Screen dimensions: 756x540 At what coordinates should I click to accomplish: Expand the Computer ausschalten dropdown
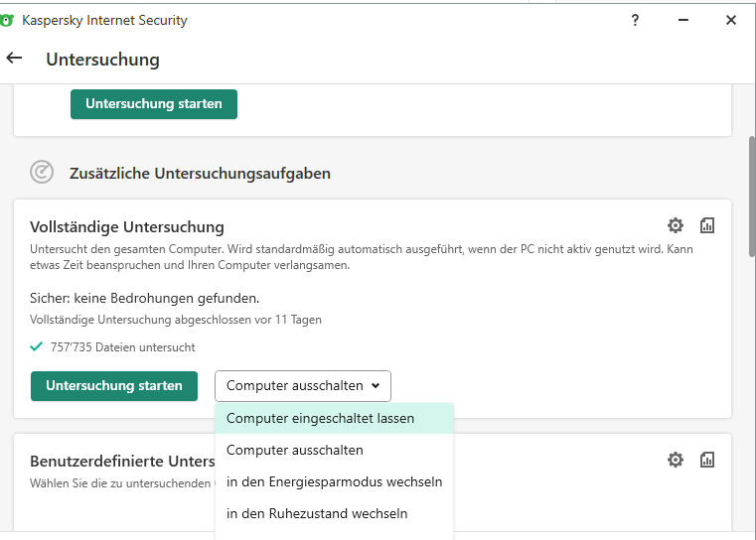[303, 385]
